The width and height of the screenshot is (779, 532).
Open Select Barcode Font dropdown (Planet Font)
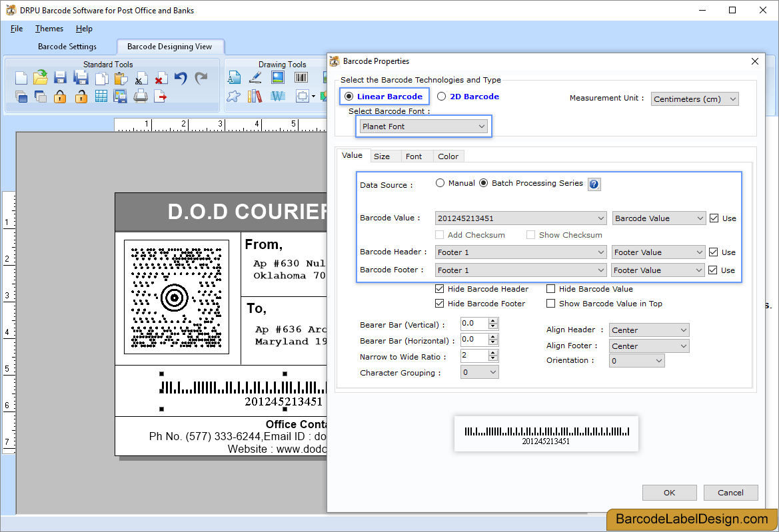coord(424,127)
